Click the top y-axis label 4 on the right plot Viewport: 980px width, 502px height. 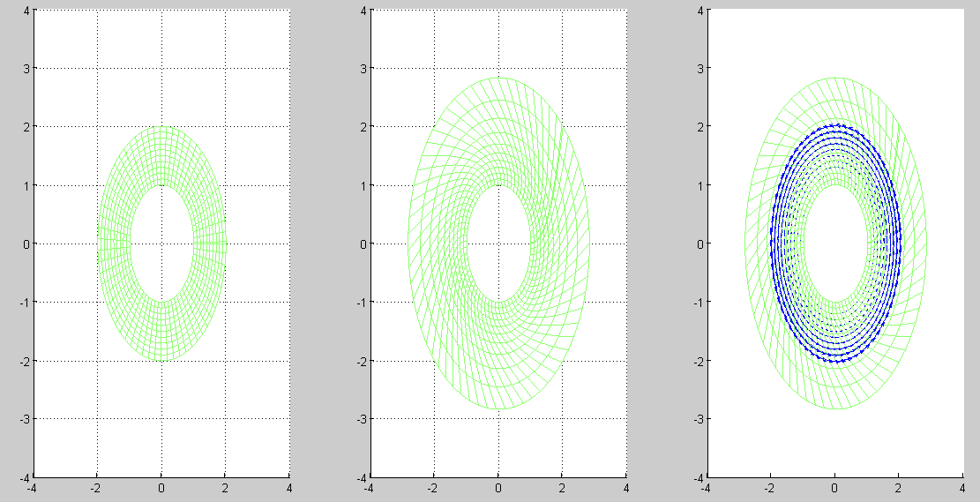point(699,11)
